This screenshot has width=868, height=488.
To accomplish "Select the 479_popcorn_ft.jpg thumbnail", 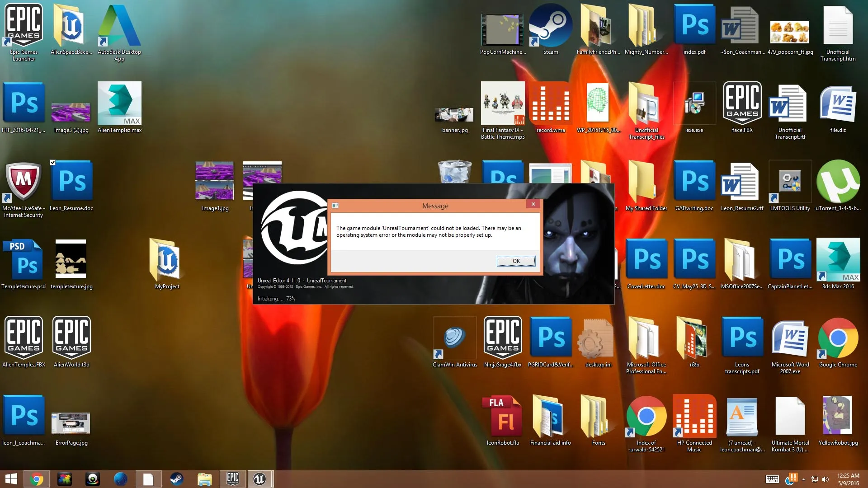I will (790, 33).
